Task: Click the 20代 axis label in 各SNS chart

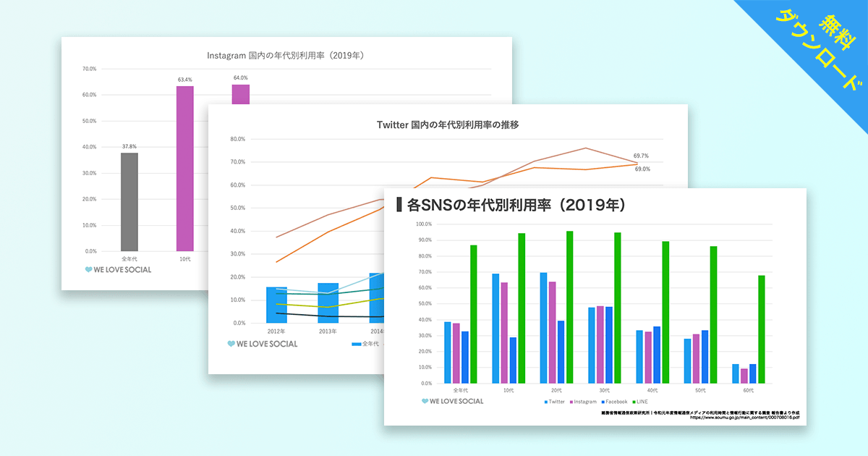Action: 557,391
